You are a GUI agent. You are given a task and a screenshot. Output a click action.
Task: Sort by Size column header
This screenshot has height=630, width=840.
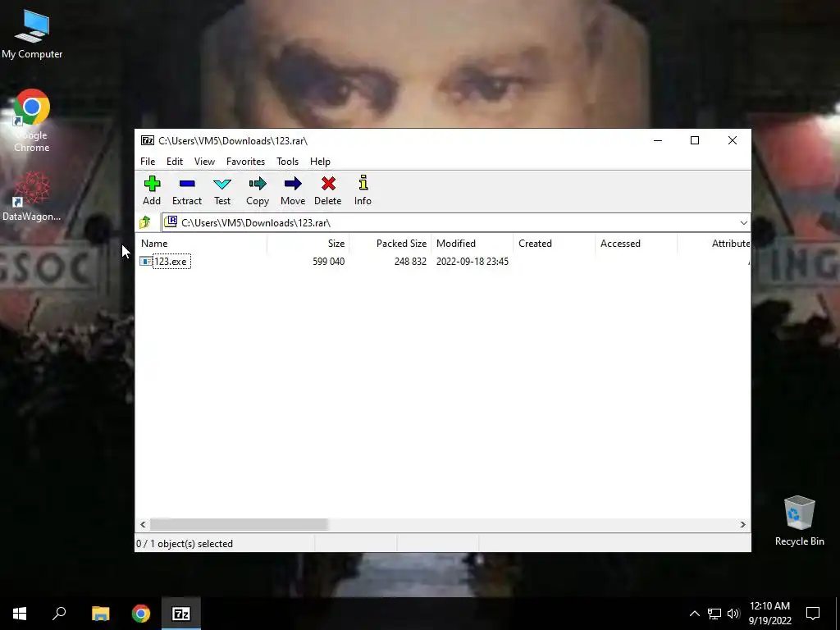(308, 243)
